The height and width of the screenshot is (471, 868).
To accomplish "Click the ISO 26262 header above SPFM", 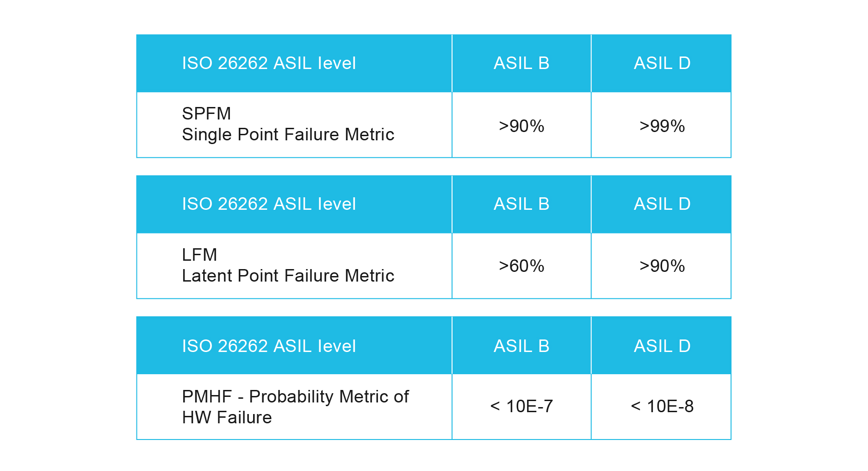I will pos(269,63).
